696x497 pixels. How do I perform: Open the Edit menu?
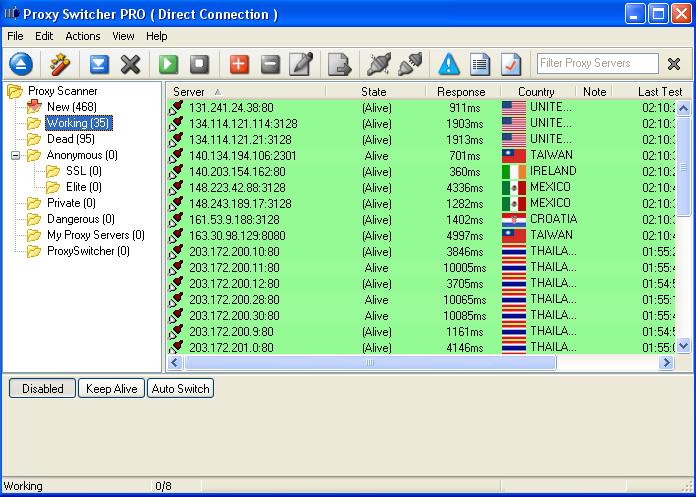click(44, 36)
